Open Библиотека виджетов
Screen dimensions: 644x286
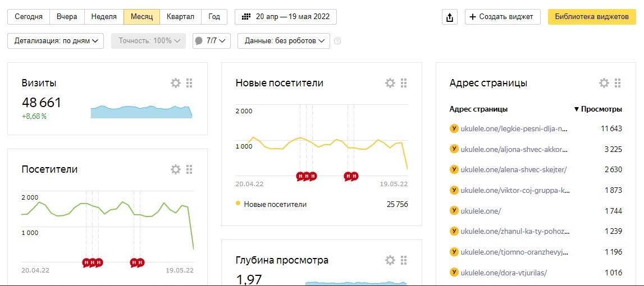point(591,17)
